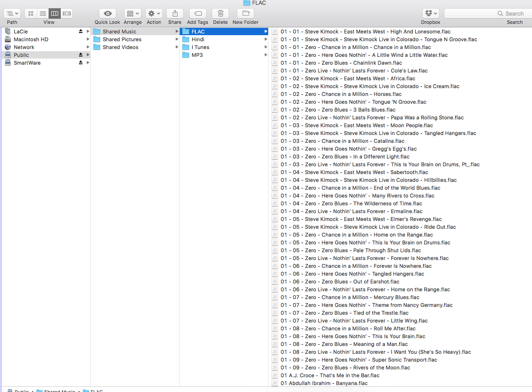Click the Add Tags icon
Image resolution: width=532 pixels, height=392 pixels.
click(198, 13)
